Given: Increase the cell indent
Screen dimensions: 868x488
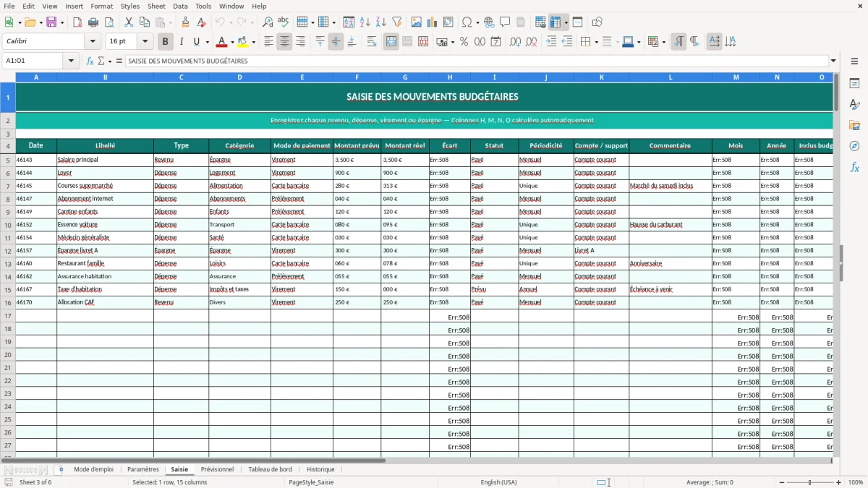Looking at the screenshot, I should (551, 42).
